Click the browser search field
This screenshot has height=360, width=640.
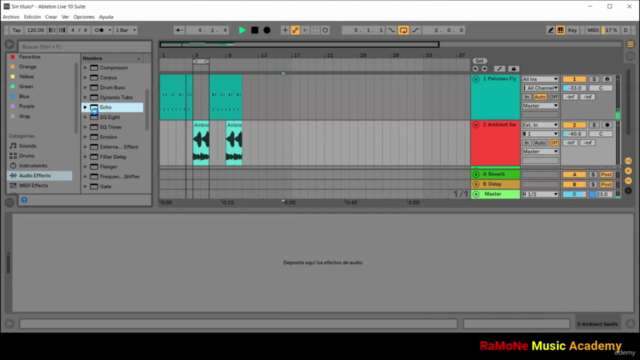click(x=84, y=47)
